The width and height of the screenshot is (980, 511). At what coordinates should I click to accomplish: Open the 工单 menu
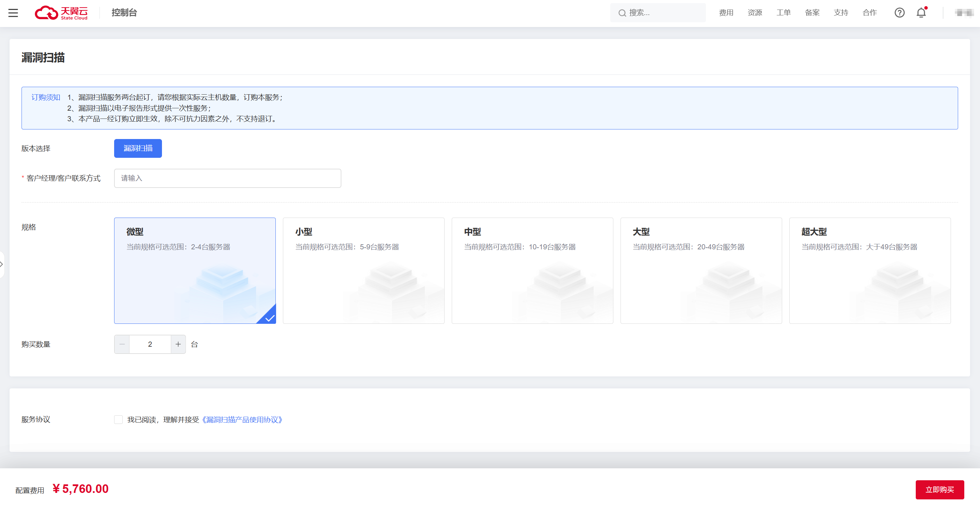(783, 13)
